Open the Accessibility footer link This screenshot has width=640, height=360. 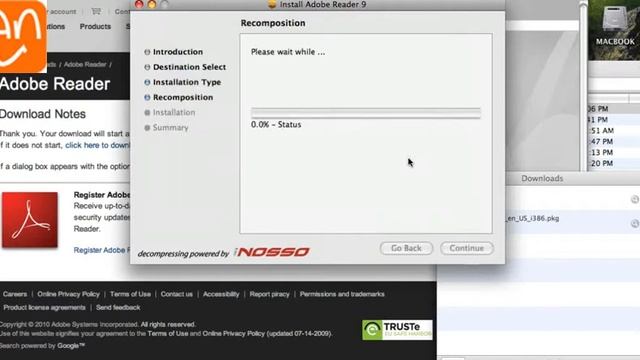pos(221,294)
